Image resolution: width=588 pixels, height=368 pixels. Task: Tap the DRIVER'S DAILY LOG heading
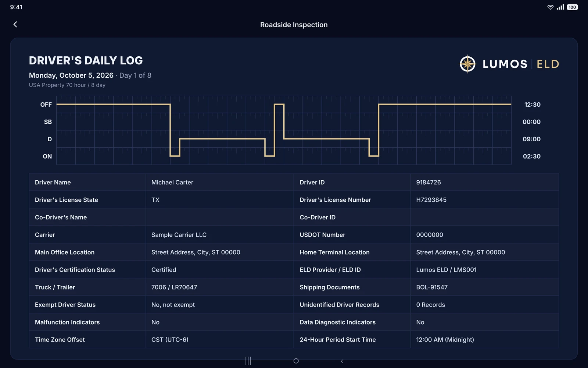click(x=86, y=60)
